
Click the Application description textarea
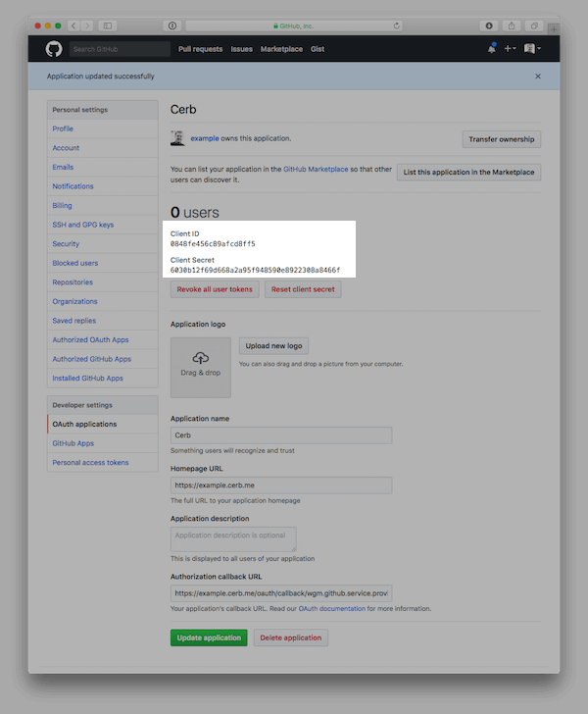233,539
